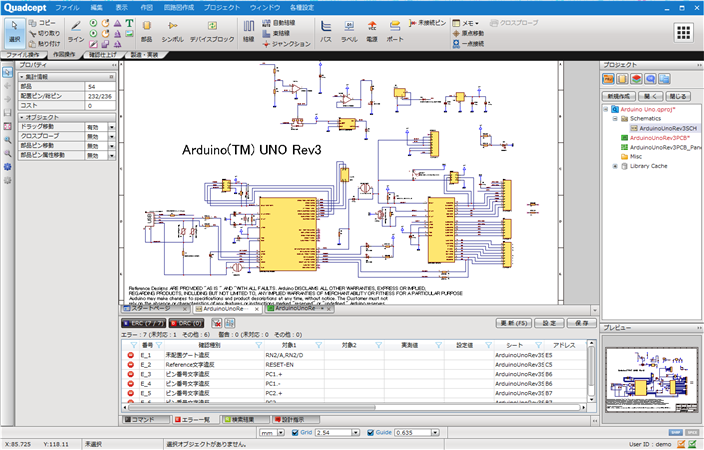Click 新規作成 button
This screenshot has width=704, height=450.
619,96
